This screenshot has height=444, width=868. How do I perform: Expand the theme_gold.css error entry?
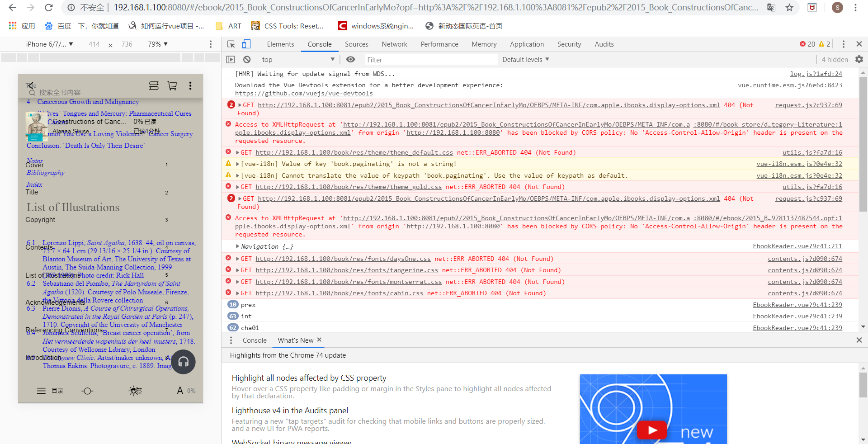238,187
